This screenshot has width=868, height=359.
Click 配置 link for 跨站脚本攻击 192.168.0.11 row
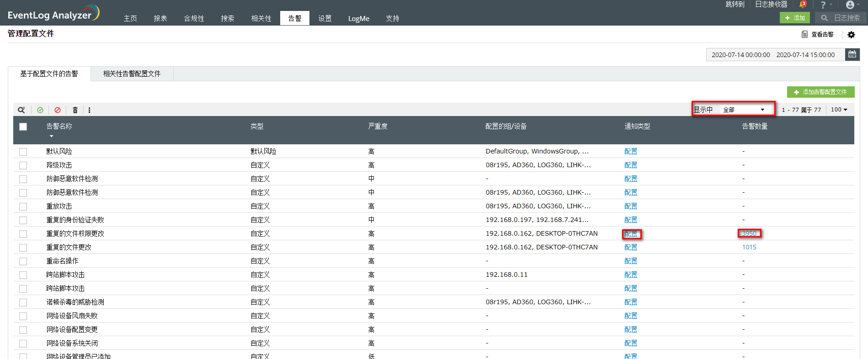point(631,275)
